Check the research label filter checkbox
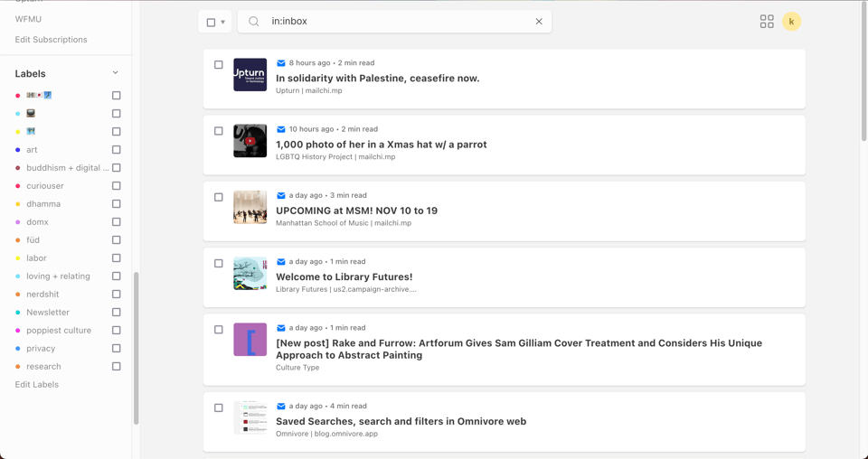 tap(117, 367)
